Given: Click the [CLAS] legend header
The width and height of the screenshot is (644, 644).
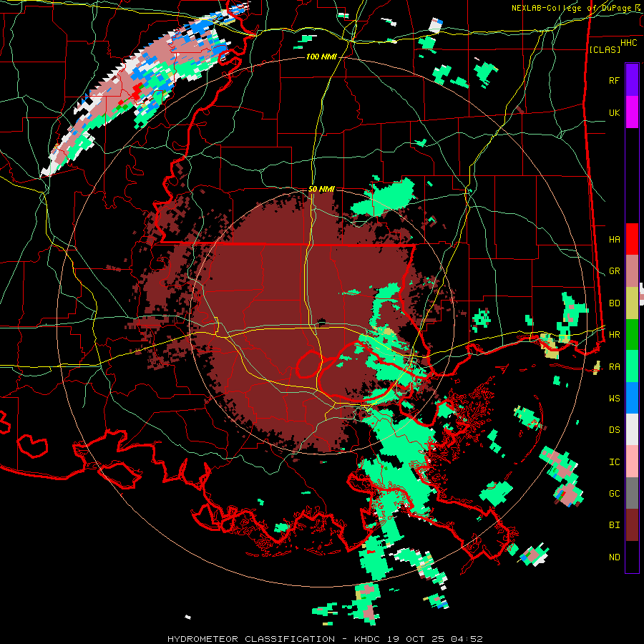Looking at the screenshot, I should 605,49.
